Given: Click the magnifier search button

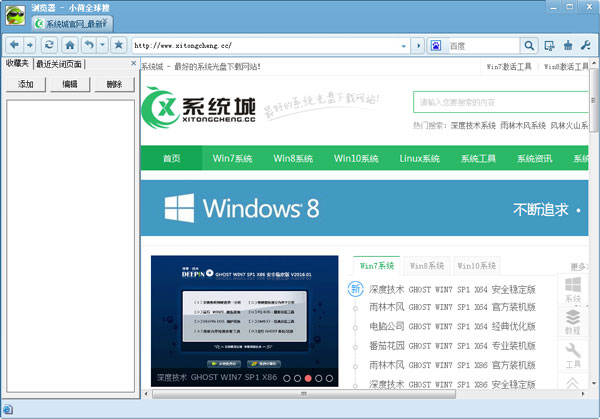Looking at the screenshot, I should coord(529,46).
